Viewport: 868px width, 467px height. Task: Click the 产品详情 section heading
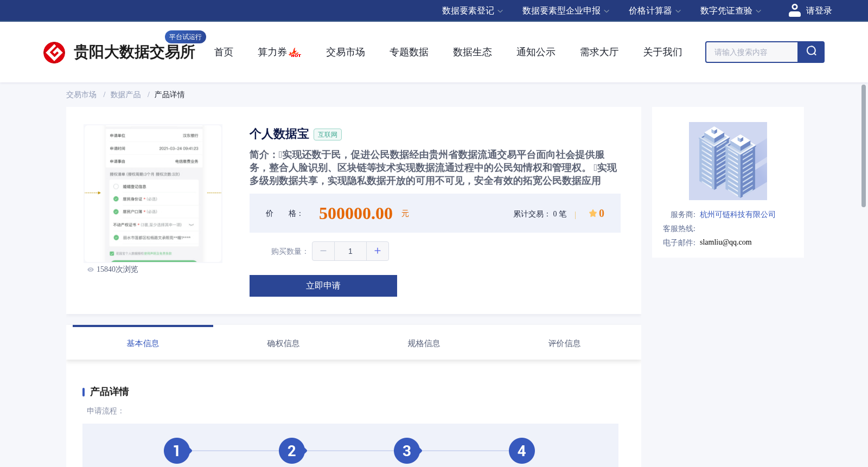(x=109, y=392)
